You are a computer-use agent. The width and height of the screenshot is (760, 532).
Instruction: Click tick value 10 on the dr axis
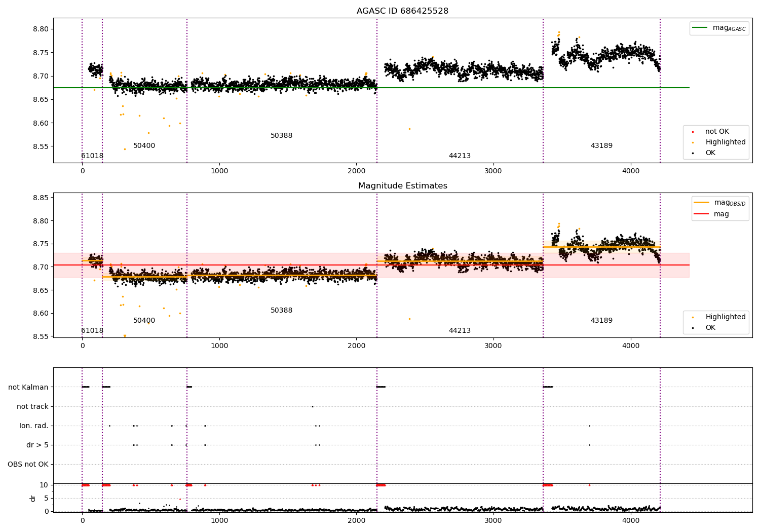44,485
